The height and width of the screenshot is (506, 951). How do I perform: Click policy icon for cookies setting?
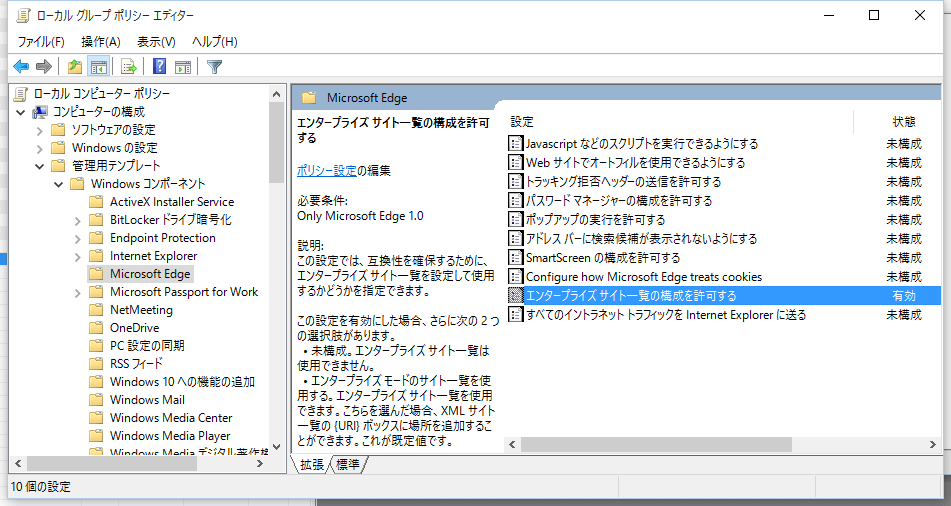click(x=516, y=277)
